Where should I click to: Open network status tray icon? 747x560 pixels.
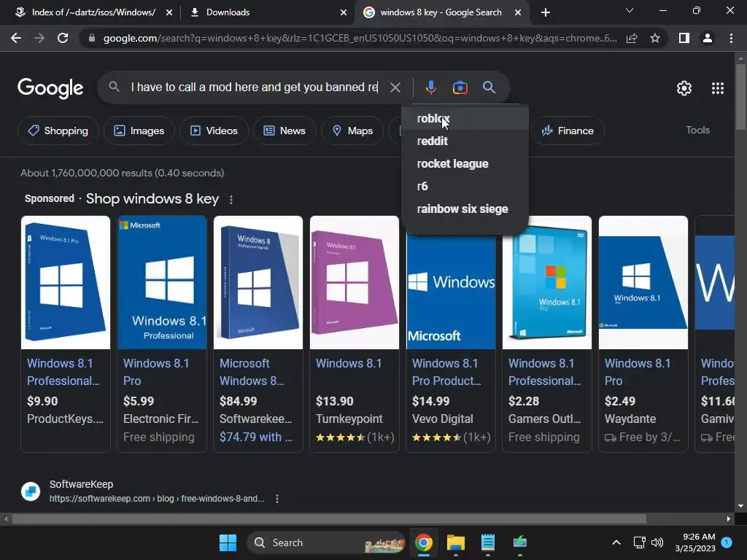(x=639, y=542)
